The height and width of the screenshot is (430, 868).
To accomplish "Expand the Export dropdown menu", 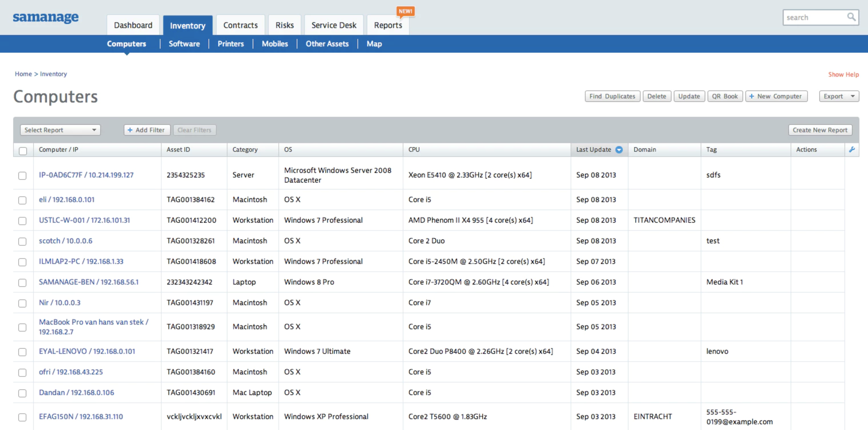I will pos(839,96).
